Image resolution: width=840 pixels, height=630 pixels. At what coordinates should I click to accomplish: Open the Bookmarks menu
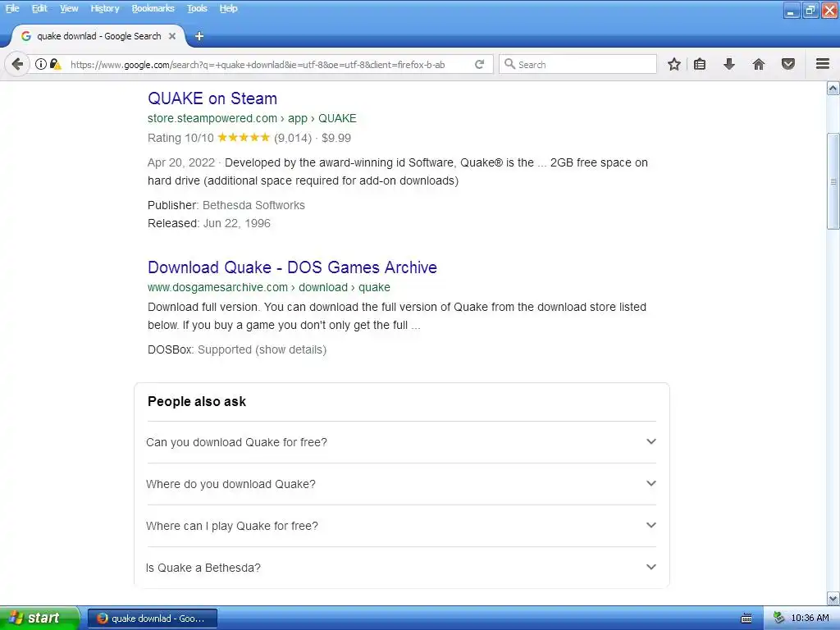click(153, 8)
